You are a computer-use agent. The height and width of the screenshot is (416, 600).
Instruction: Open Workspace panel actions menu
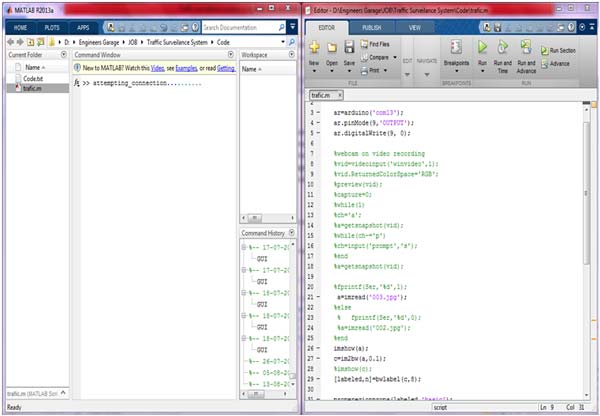click(x=292, y=55)
